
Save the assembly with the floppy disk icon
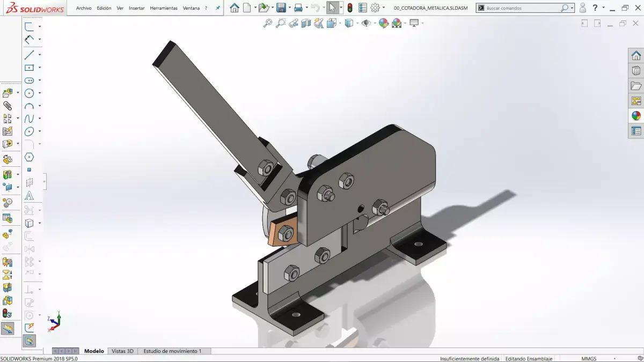point(281,8)
